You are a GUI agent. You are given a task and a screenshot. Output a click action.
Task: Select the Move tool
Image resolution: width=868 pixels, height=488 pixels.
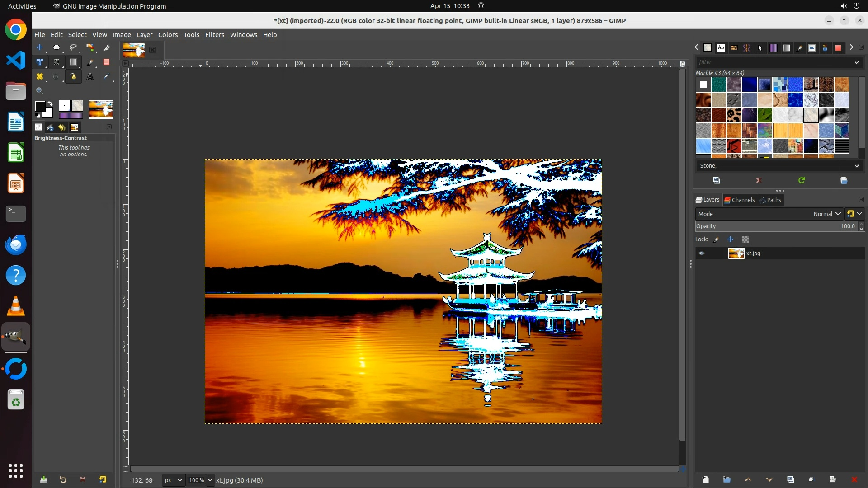click(40, 47)
